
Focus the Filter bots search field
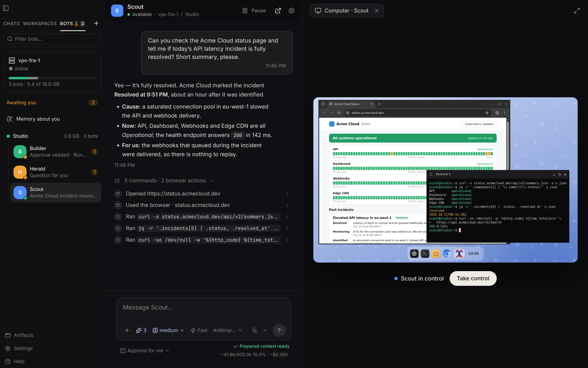(x=52, y=39)
